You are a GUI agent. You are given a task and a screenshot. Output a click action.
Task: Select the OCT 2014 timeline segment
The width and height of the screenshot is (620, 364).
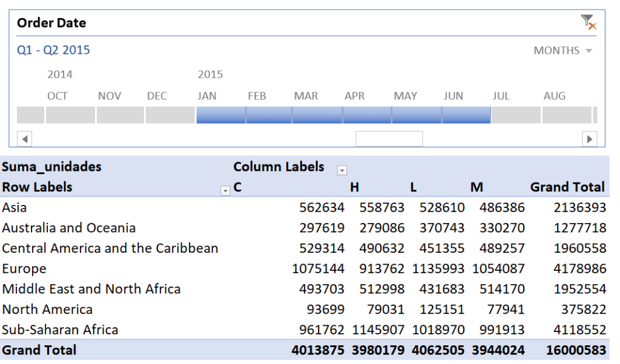[x=70, y=115]
